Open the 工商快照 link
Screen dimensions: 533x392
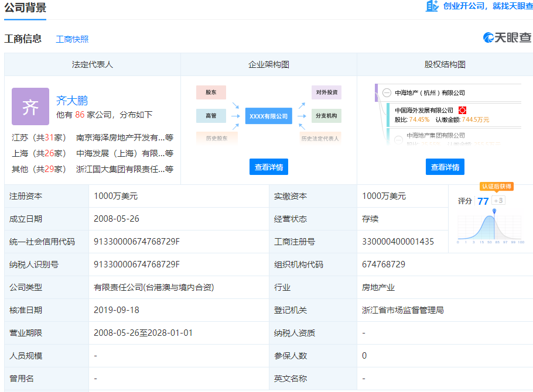[72, 39]
